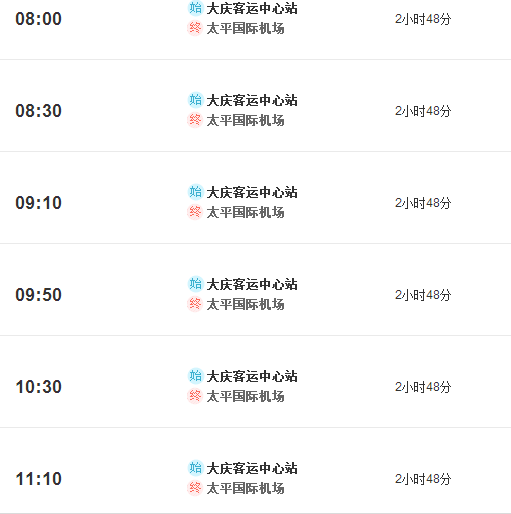Viewport: 511px width, 514px height.
Task: Click the red 终 icon in the 08:00 row
Action: [195, 28]
